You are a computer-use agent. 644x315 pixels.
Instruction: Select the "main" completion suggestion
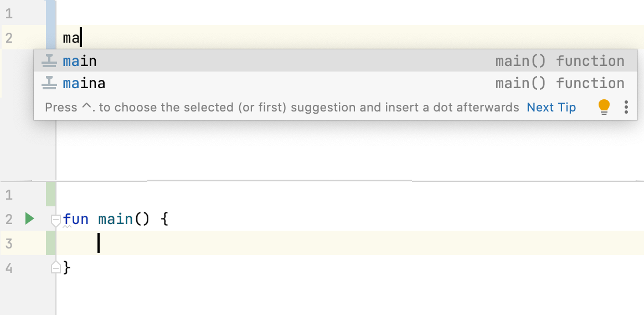coord(80,60)
